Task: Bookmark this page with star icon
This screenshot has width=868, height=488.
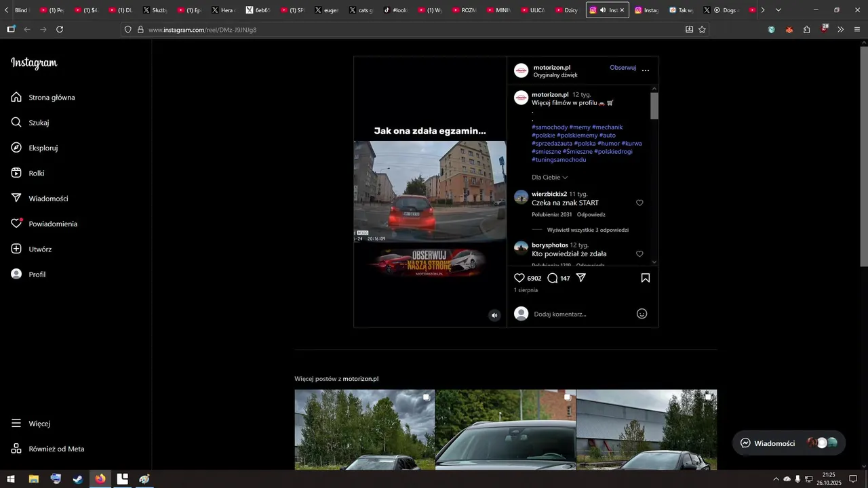Action: coord(702,30)
